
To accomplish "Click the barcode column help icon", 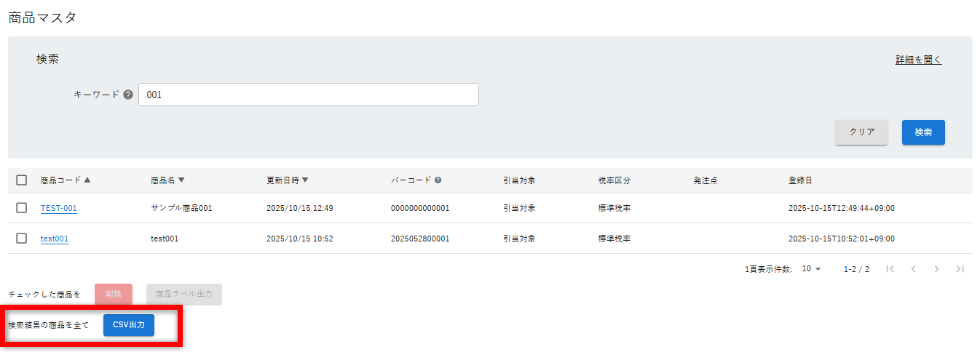I will coord(438,180).
